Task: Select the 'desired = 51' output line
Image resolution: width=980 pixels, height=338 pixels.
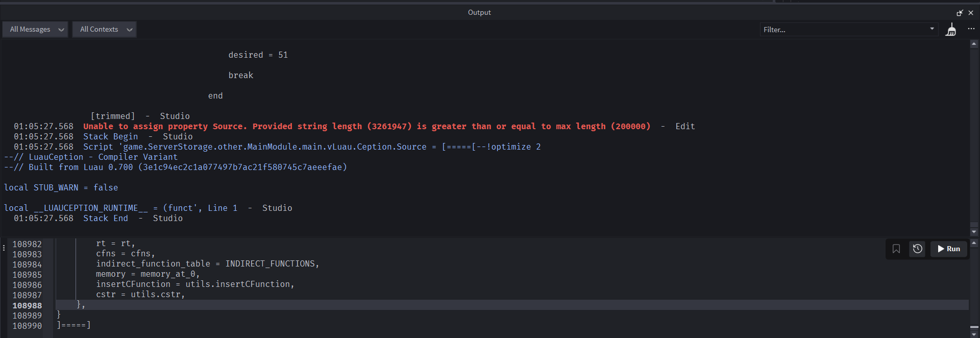Action: (x=258, y=55)
